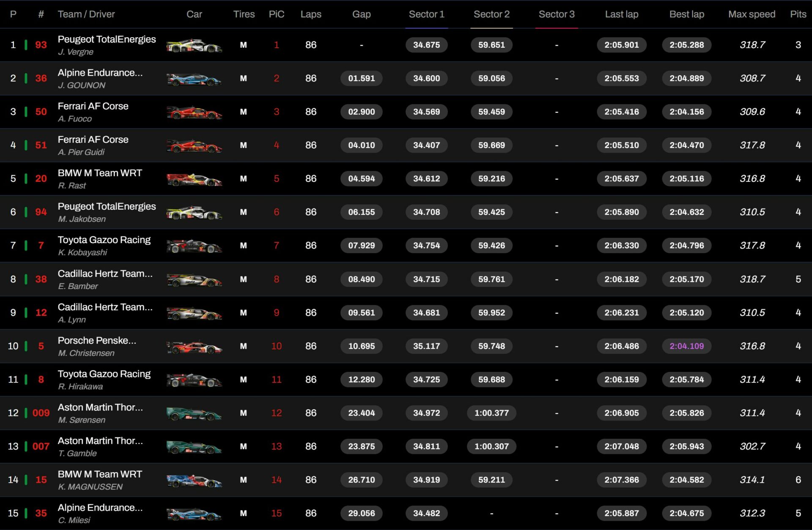Click the Sector 1 column header
This screenshot has width=812, height=530.
click(x=426, y=14)
